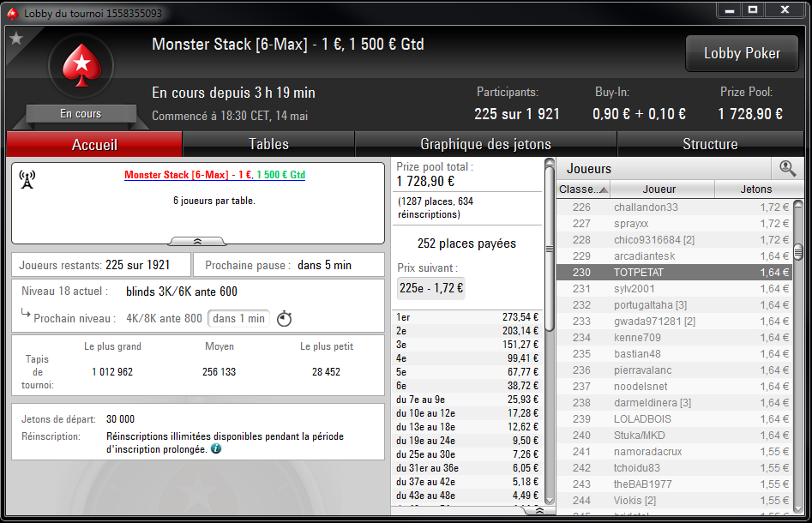The height and width of the screenshot is (523, 812).
Task: Select player row portugaltaha [3]
Action: click(674, 305)
